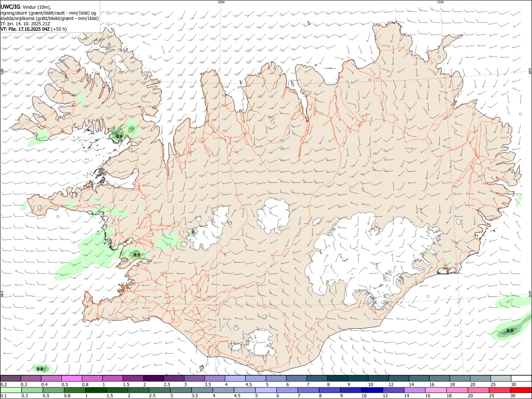Click the darkest green lower swatch between 1 and 1.5
The image size is (532, 399).
(x=96, y=390)
